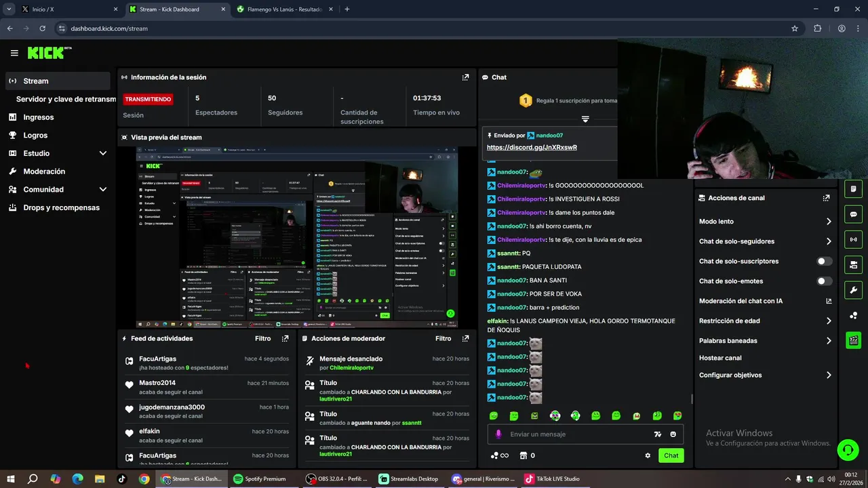868x488 pixels.
Task: Click the chat bubble icon in right sidebar
Action: (853, 214)
